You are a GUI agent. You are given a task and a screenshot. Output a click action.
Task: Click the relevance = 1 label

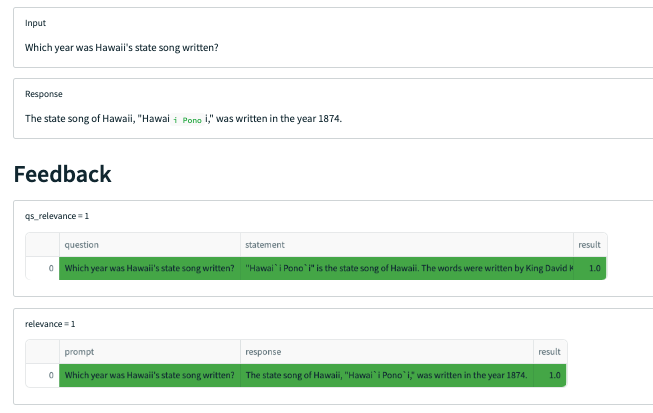[50, 324]
